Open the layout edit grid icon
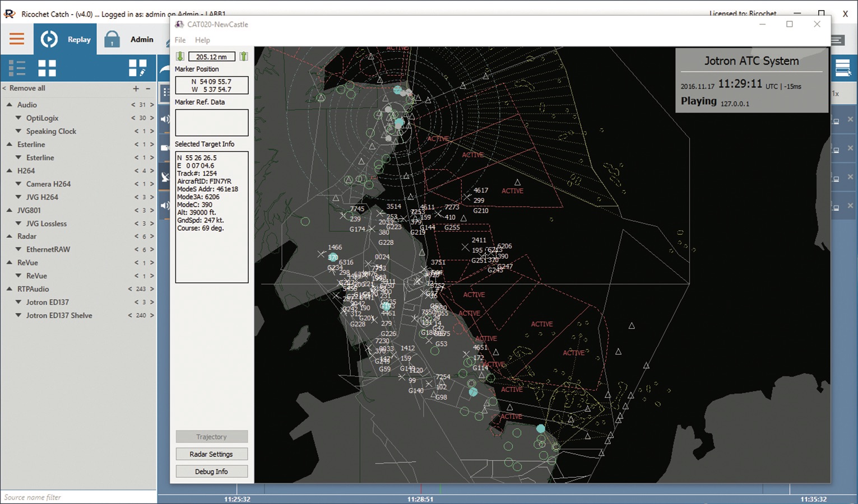This screenshot has height=504, width=858. (137, 68)
